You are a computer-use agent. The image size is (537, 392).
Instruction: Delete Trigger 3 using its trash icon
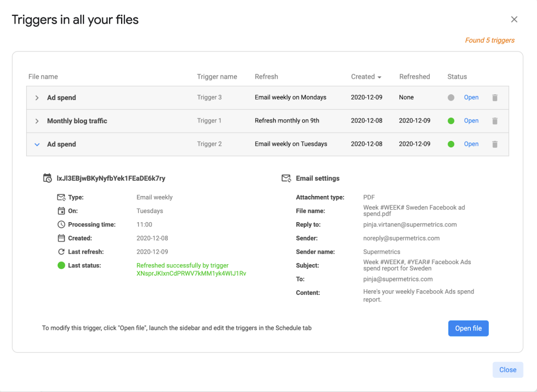(495, 97)
